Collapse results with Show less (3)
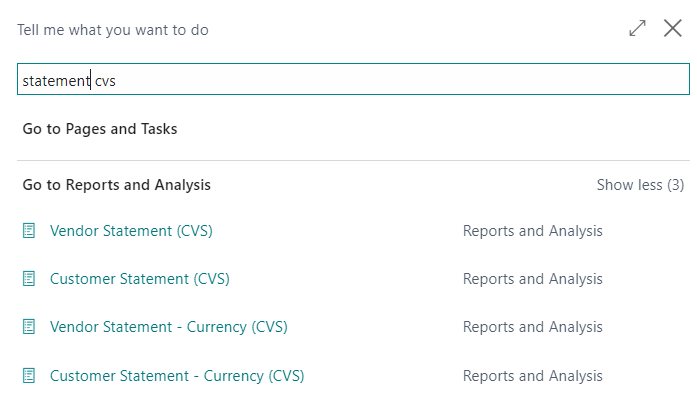Viewport: 697px width, 404px height. pyautogui.click(x=640, y=185)
